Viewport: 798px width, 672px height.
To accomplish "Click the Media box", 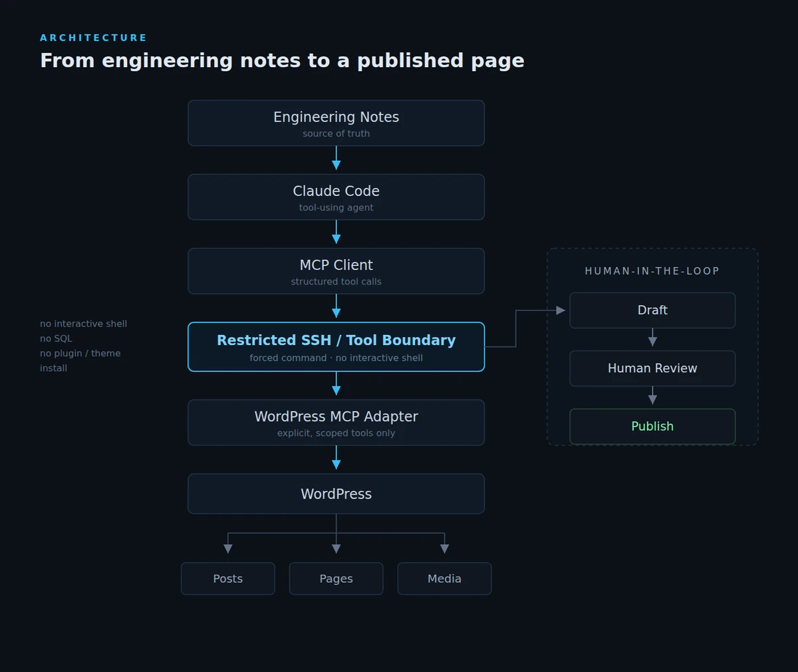I will [444, 578].
